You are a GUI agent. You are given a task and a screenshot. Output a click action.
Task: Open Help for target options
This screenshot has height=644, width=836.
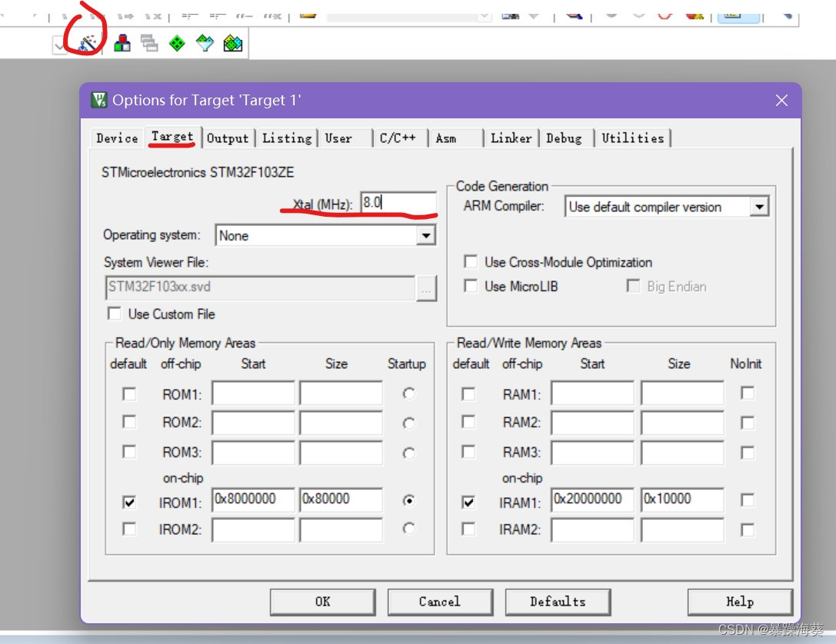740,602
